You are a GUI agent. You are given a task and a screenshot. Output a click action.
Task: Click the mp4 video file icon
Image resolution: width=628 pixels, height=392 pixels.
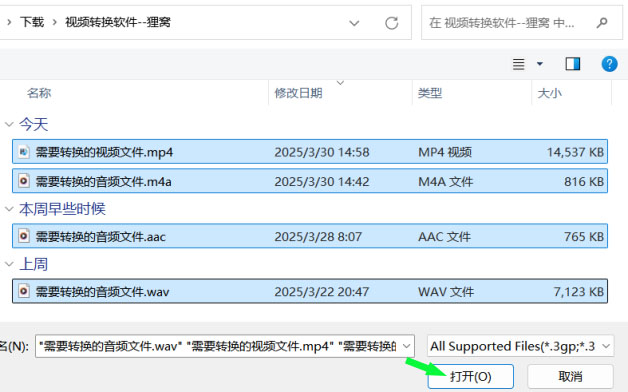(24, 152)
